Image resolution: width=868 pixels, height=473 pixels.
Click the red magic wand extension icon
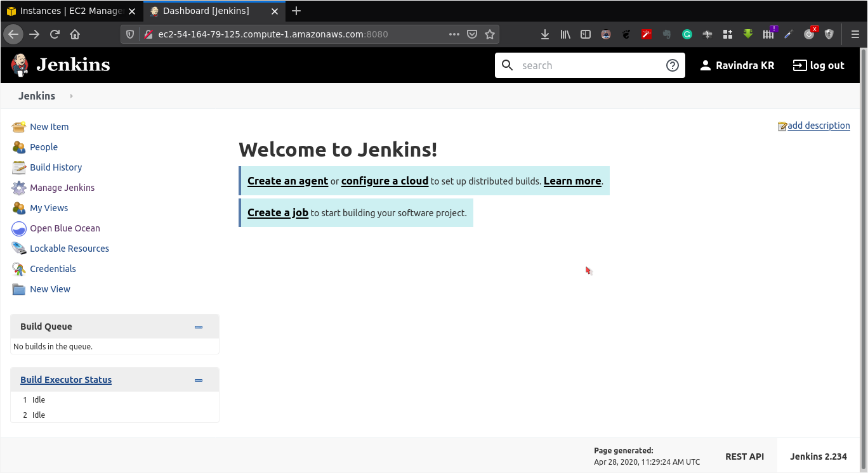(x=647, y=34)
